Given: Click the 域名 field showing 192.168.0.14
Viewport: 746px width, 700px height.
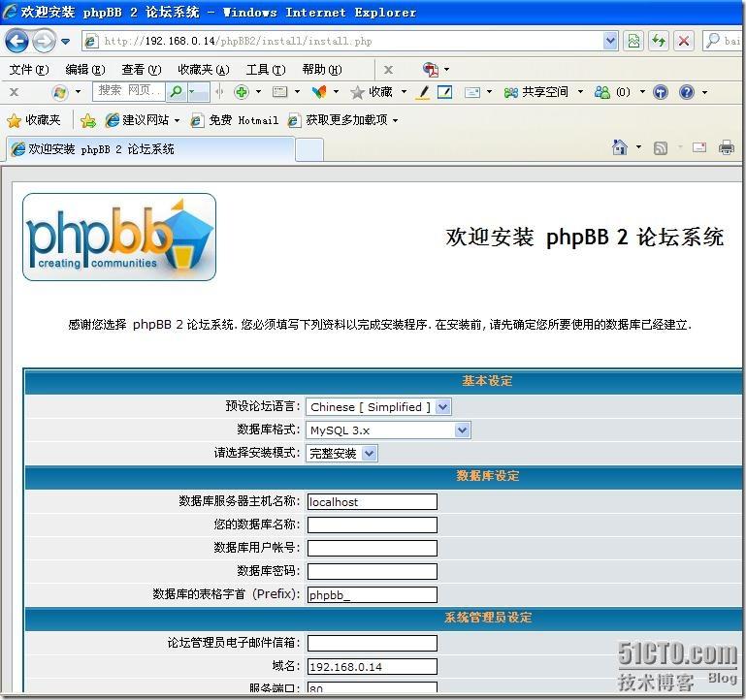Looking at the screenshot, I should pyautogui.click(x=373, y=667).
